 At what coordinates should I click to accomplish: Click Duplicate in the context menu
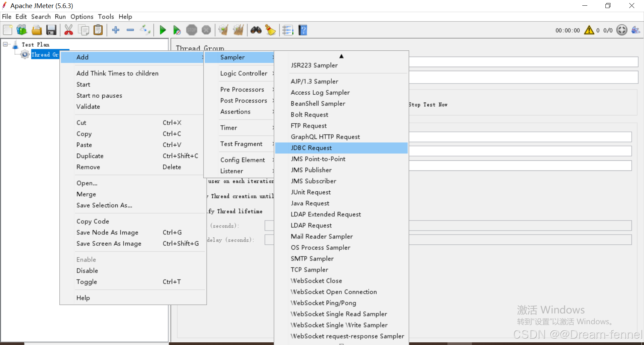133,156
